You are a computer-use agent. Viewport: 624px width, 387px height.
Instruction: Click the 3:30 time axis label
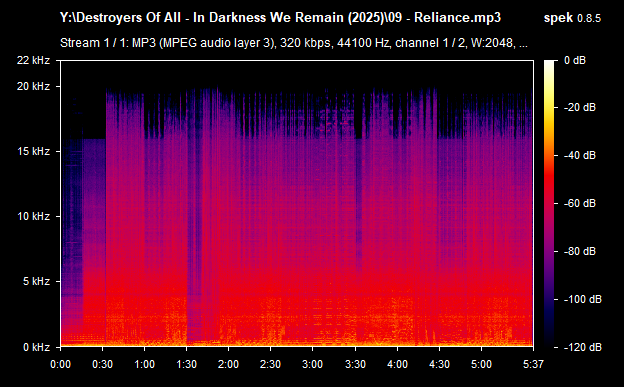(x=355, y=364)
